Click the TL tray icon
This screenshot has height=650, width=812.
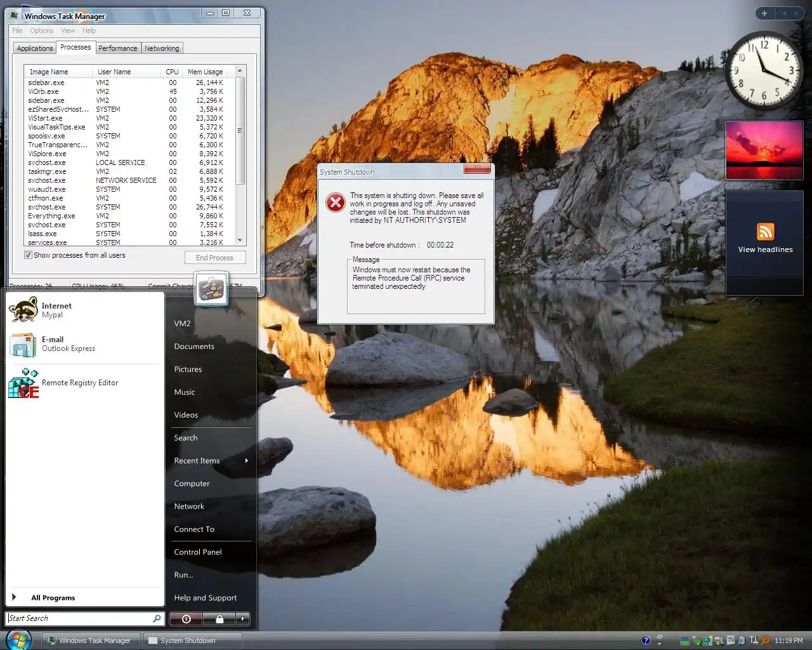pos(754,640)
